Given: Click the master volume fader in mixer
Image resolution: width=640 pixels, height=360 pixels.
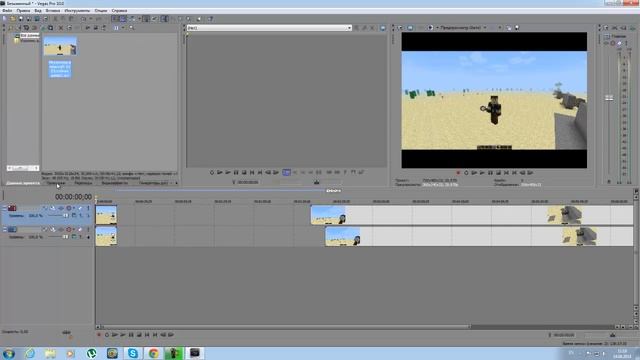Looking at the screenshot, I should [x=609, y=98].
